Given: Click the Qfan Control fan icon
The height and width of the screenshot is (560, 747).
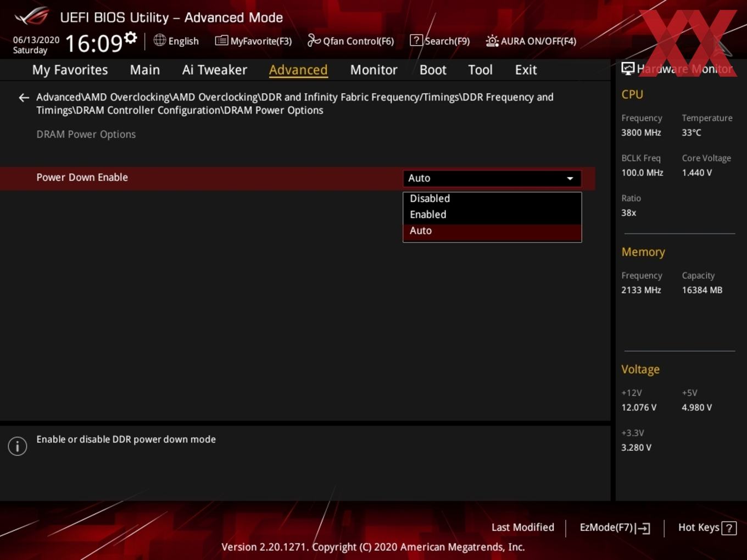Looking at the screenshot, I should coord(314,40).
